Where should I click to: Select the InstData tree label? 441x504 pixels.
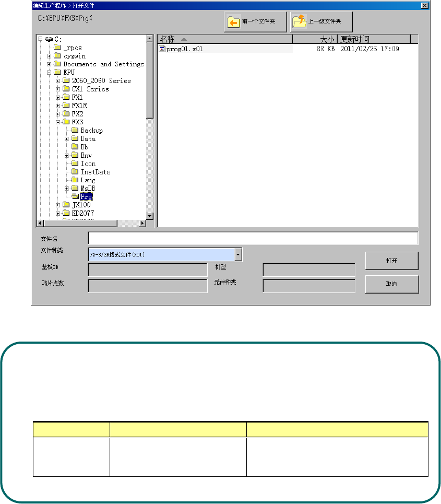96,172
